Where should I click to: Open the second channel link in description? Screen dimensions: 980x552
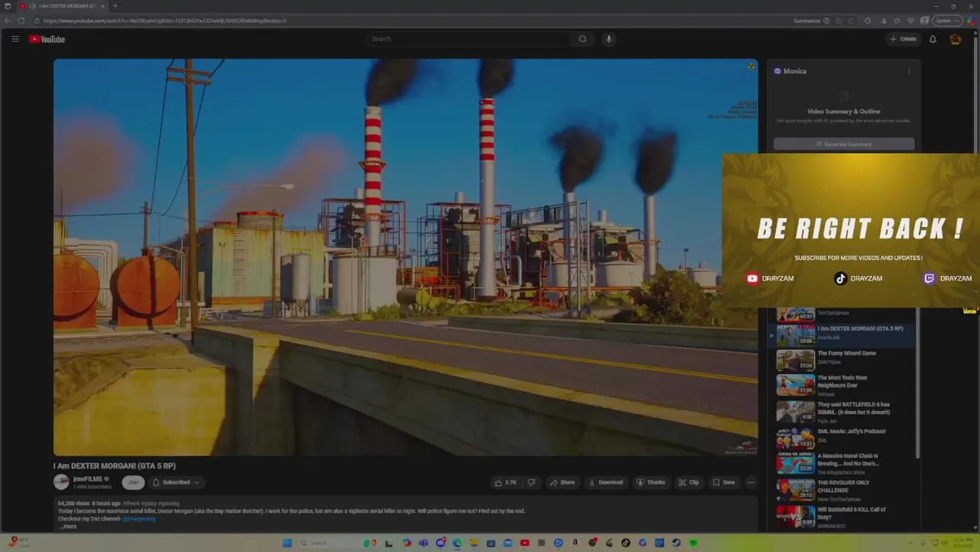(x=139, y=519)
